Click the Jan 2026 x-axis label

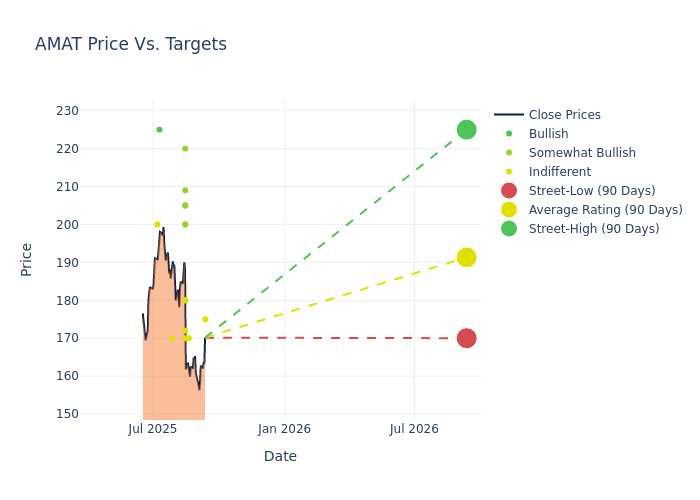pyautogui.click(x=284, y=429)
